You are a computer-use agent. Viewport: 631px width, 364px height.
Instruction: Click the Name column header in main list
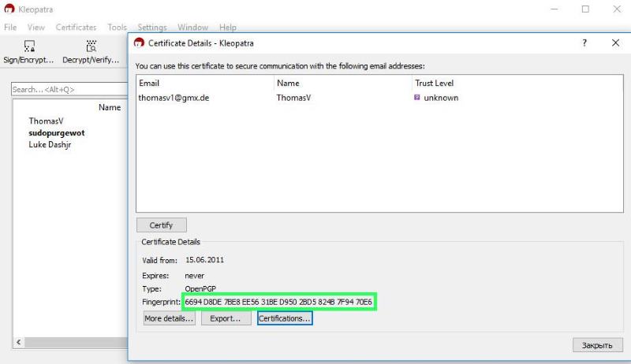[110, 107]
